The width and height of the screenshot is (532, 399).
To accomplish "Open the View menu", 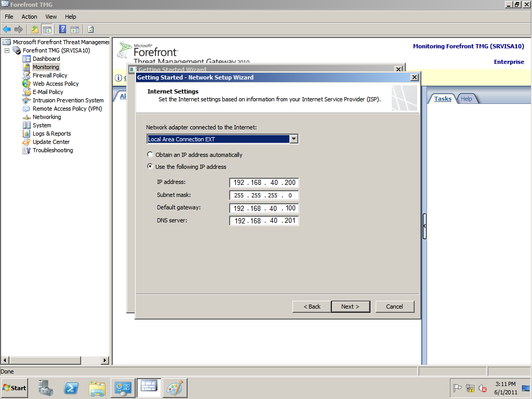I will [51, 17].
